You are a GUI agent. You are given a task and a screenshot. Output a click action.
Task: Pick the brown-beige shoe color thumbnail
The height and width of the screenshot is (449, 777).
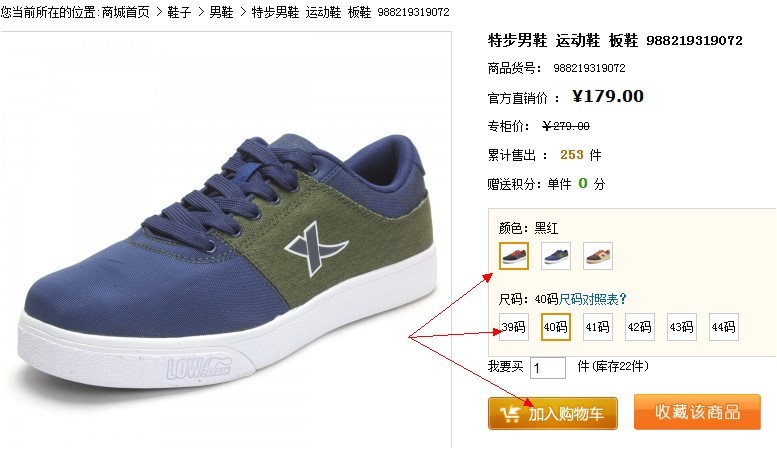point(598,256)
